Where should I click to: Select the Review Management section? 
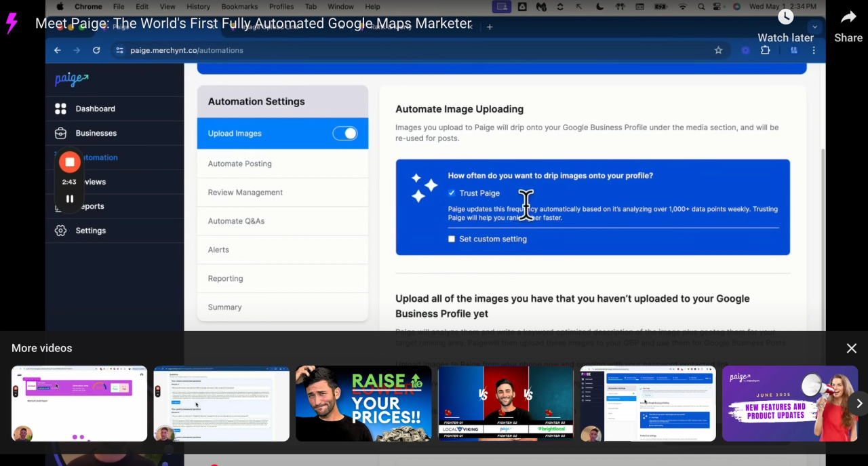(x=245, y=192)
